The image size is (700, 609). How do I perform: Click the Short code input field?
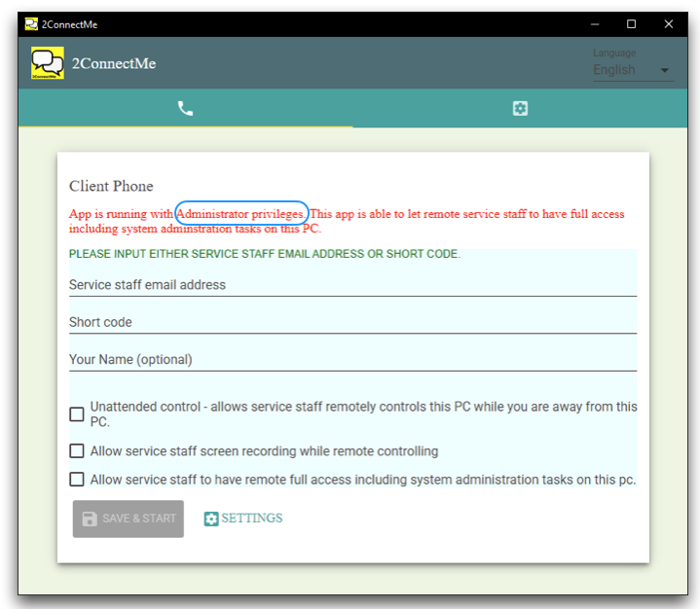(352, 322)
